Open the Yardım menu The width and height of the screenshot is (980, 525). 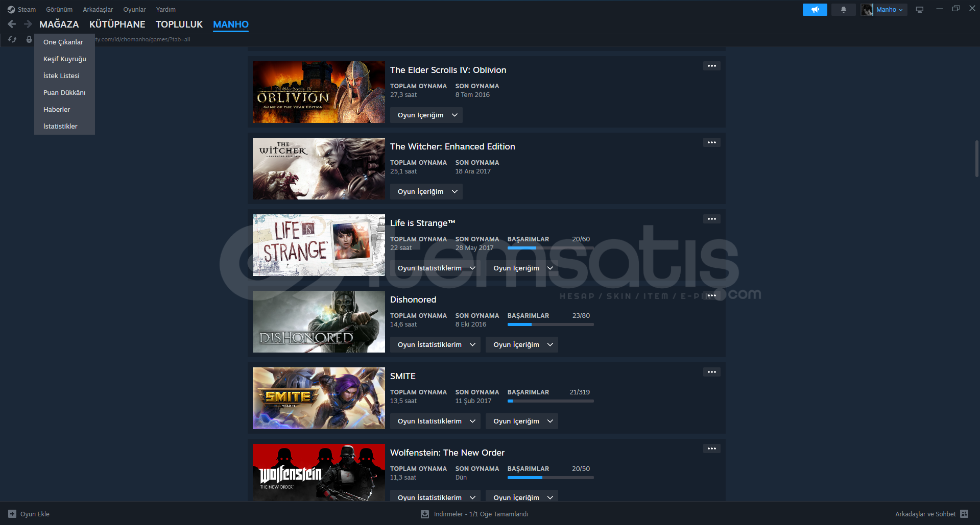[166, 9]
